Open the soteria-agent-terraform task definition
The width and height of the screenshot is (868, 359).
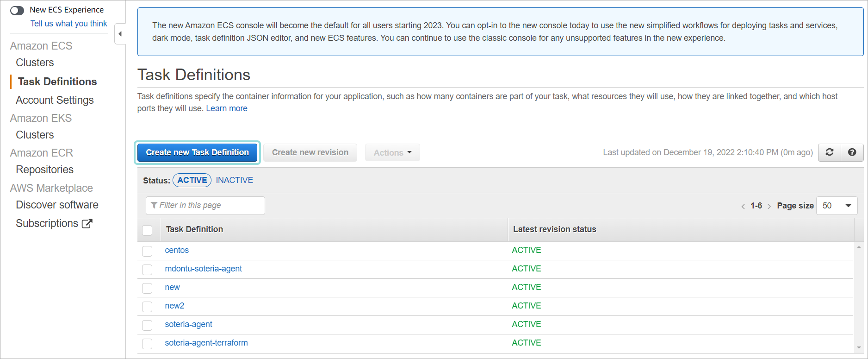pos(206,343)
